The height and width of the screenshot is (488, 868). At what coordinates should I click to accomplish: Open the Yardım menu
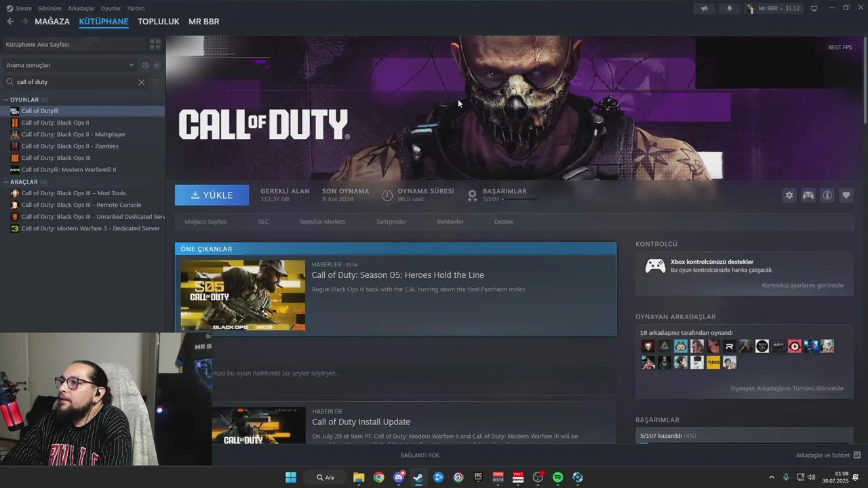pos(136,8)
